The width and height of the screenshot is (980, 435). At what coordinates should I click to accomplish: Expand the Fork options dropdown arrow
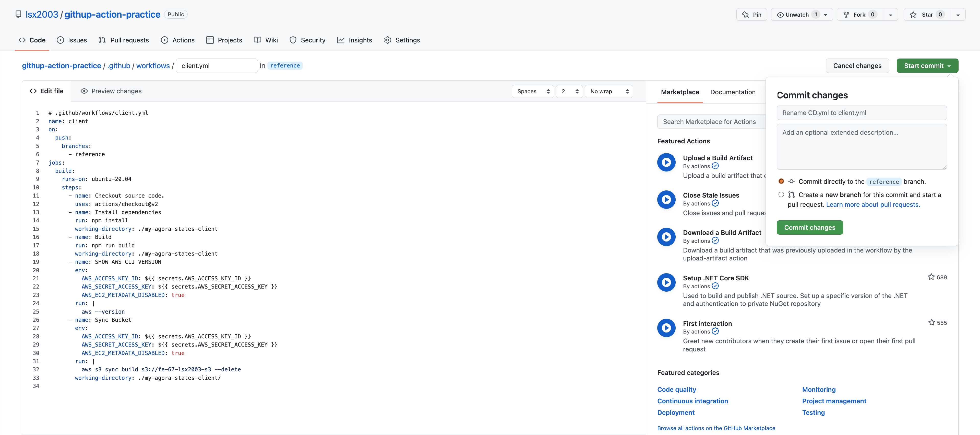pos(890,15)
